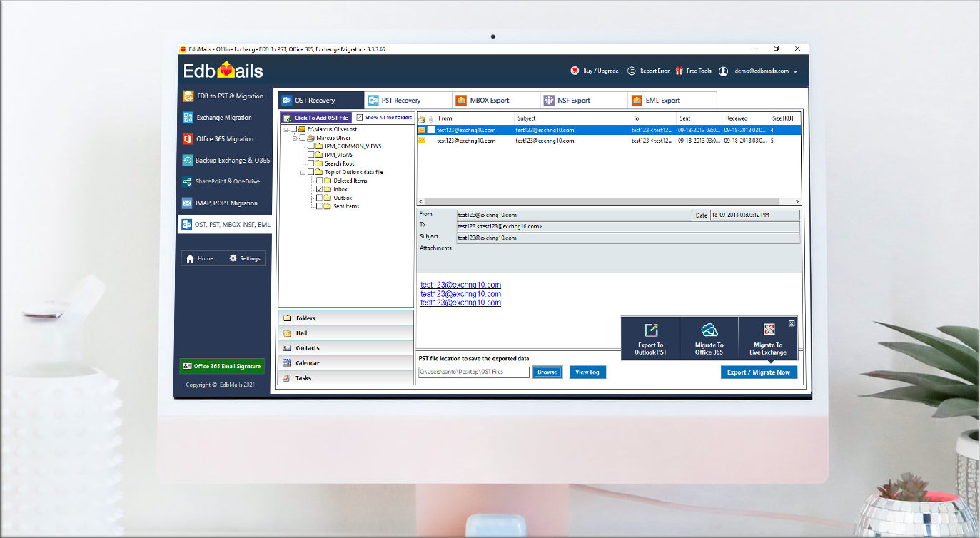The image size is (980, 538).
Task: Toggle Show All the folders checkbox
Action: pos(360,117)
